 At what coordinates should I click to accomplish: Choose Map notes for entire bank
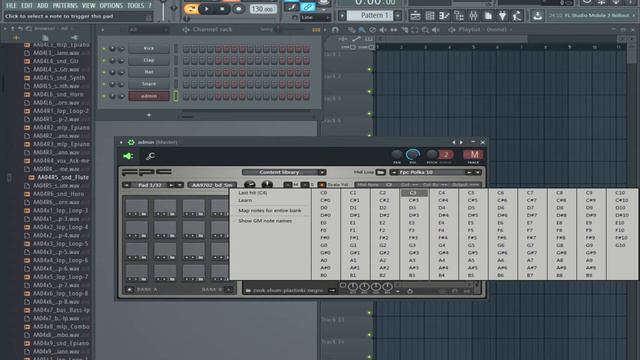pyautogui.click(x=270, y=210)
